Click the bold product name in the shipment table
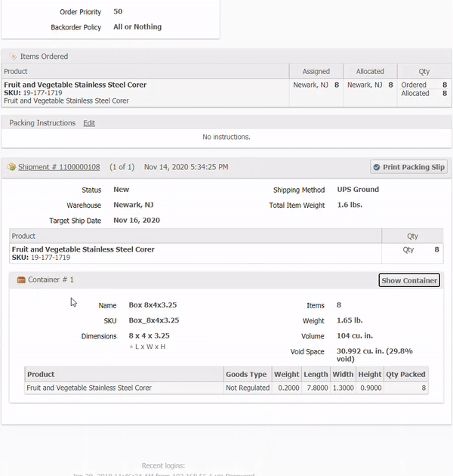The image size is (453, 476). [83, 249]
